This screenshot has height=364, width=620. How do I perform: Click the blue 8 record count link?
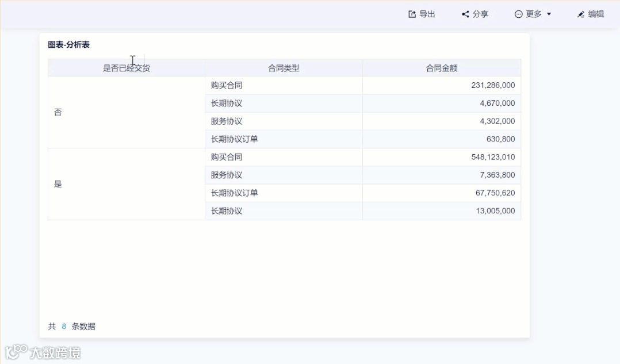[x=63, y=326]
